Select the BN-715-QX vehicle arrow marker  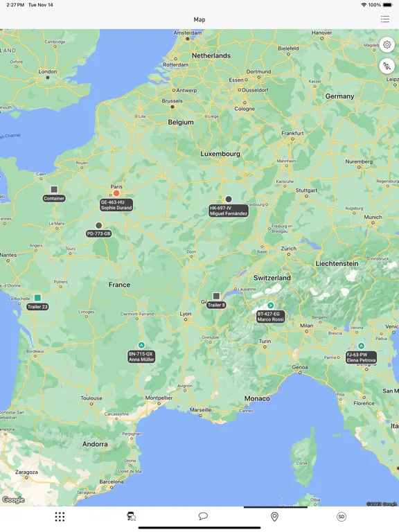point(141,345)
